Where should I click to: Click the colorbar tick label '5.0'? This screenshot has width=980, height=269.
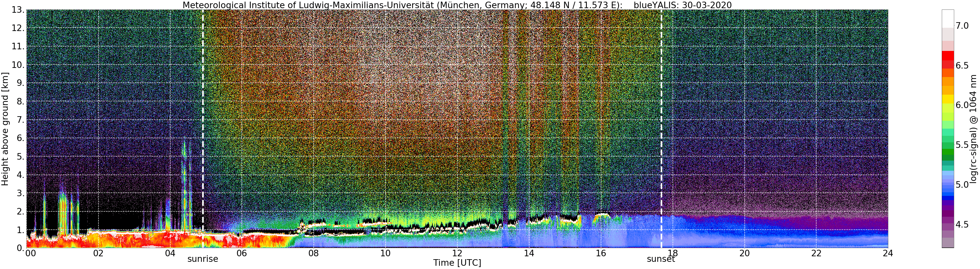pyautogui.click(x=962, y=184)
